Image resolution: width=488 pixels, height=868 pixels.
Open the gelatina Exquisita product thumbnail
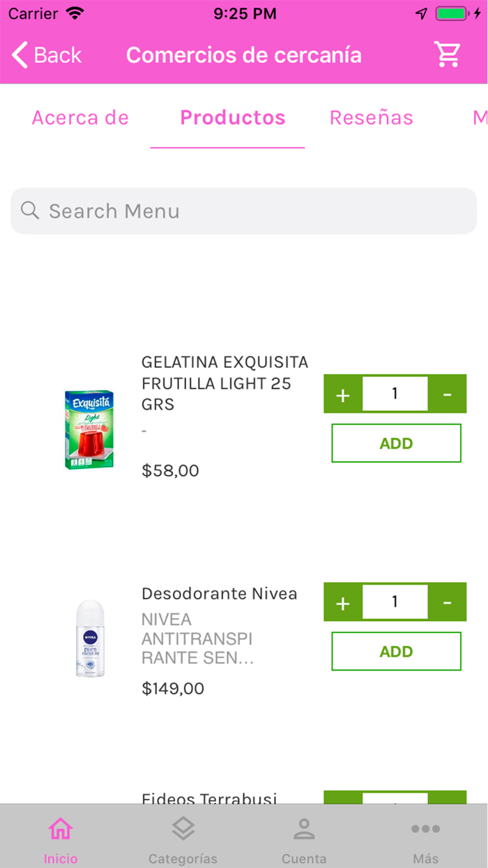pos(89,430)
